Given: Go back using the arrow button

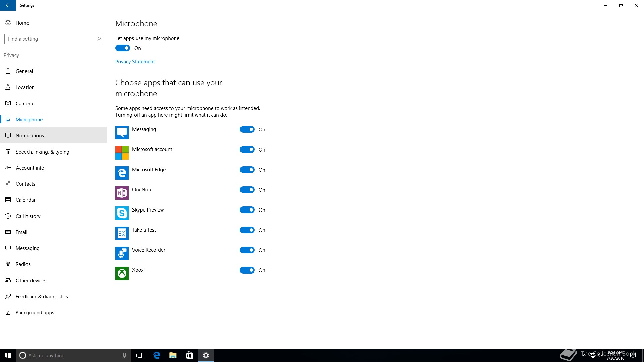Looking at the screenshot, I should point(8,5).
